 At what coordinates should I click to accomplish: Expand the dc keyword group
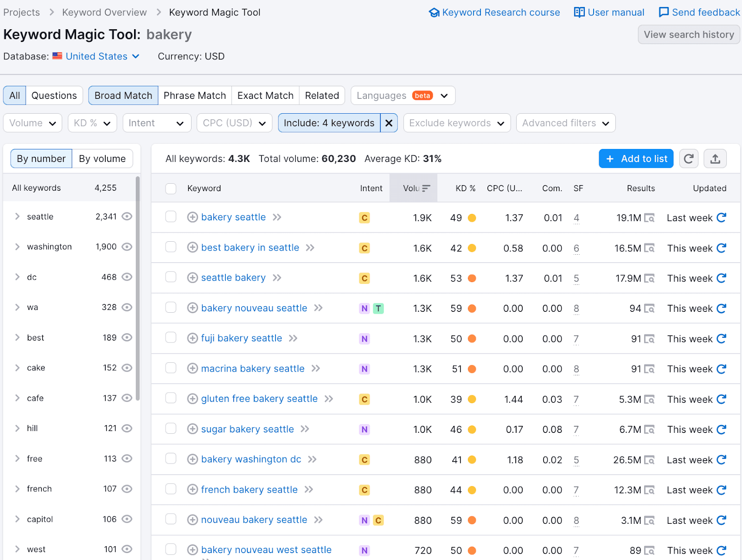click(x=17, y=277)
